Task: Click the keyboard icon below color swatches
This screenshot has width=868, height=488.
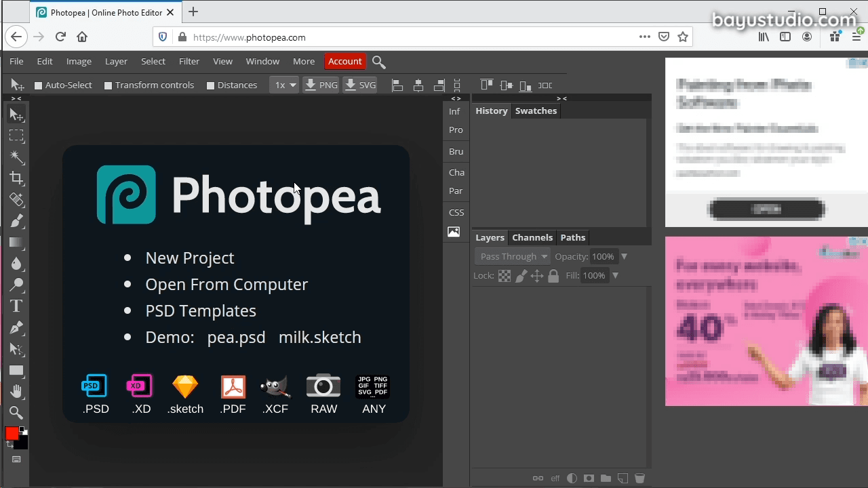Action: pyautogui.click(x=16, y=460)
